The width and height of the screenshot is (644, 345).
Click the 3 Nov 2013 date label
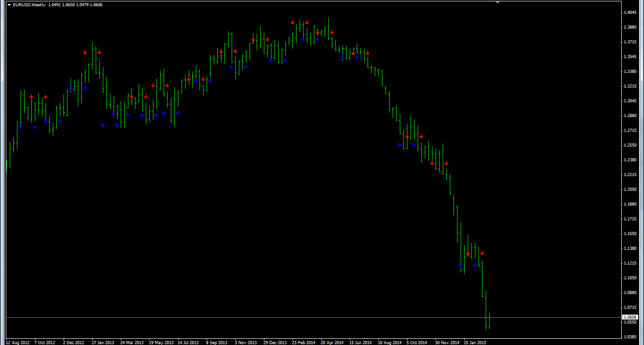click(x=246, y=342)
